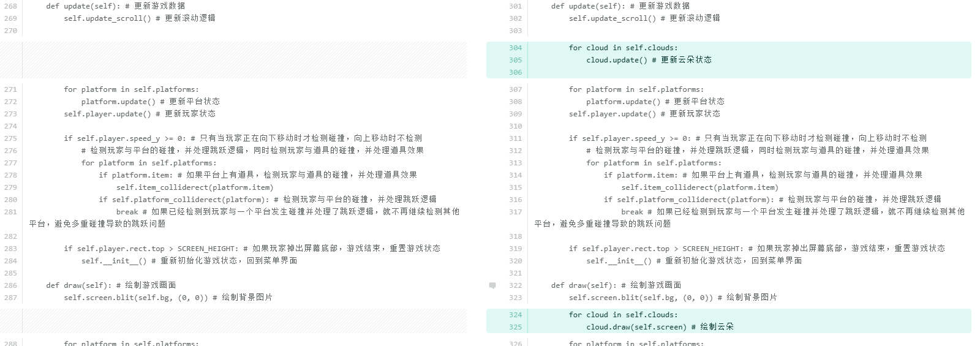980x346 pixels.
Task: Select line number 304 in added block
Action: pyautogui.click(x=515, y=48)
